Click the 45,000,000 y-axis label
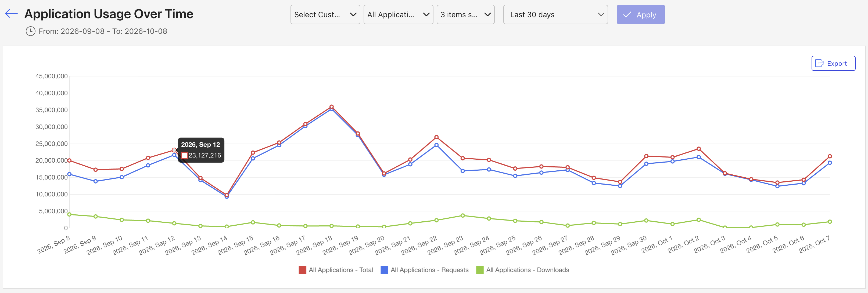Screen dimensions: 868x293 coord(52,76)
